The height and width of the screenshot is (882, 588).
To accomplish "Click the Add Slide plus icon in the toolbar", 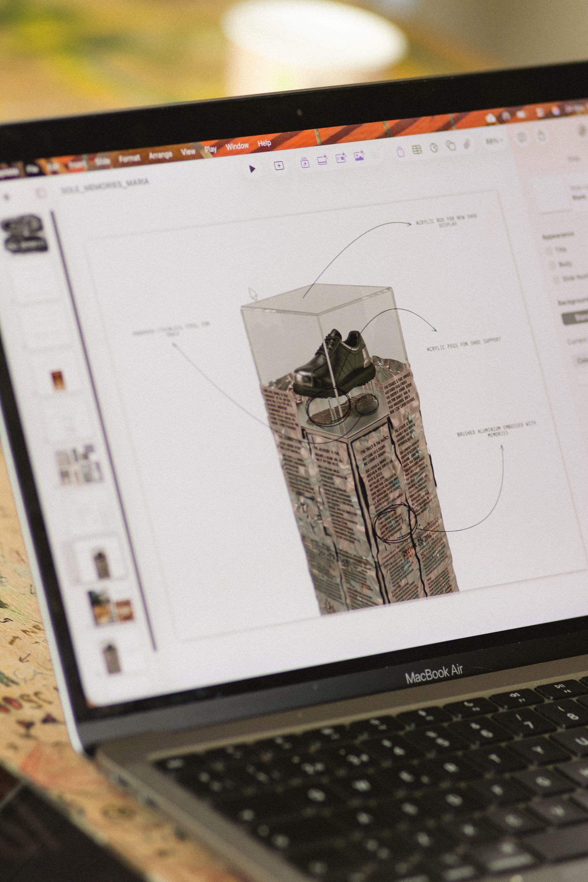I will coord(279,166).
